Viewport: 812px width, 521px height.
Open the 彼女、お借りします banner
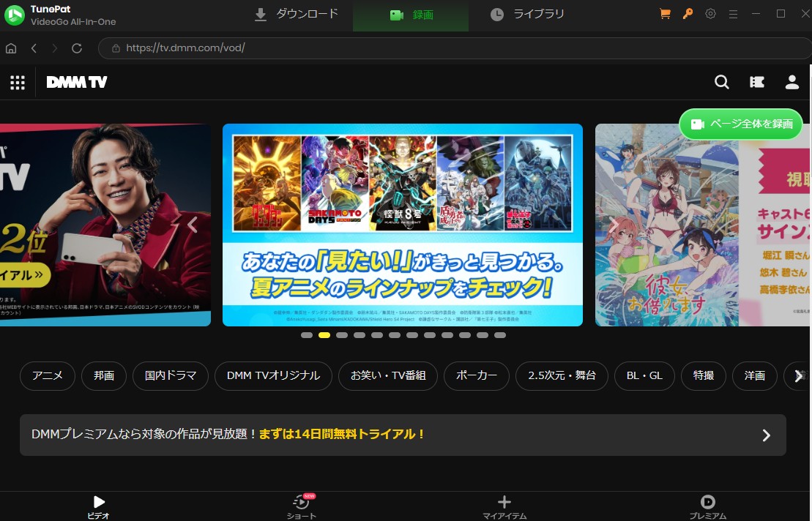coord(703,225)
